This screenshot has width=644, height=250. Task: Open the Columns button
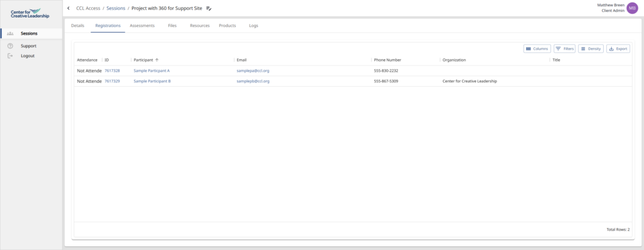pyautogui.click(x=537, y=49)
